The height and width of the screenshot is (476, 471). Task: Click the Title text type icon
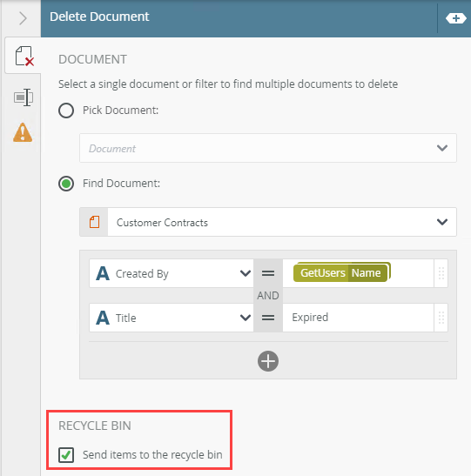click(x=103, y=318)
